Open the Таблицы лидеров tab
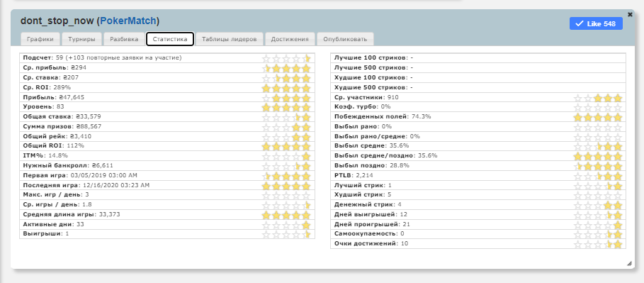The image size is (644, 283). coord(229,39)
